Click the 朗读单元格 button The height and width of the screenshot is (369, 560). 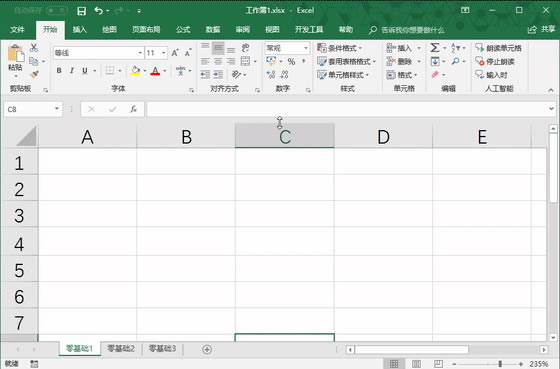pyautogui.click(x=498, y=48)
